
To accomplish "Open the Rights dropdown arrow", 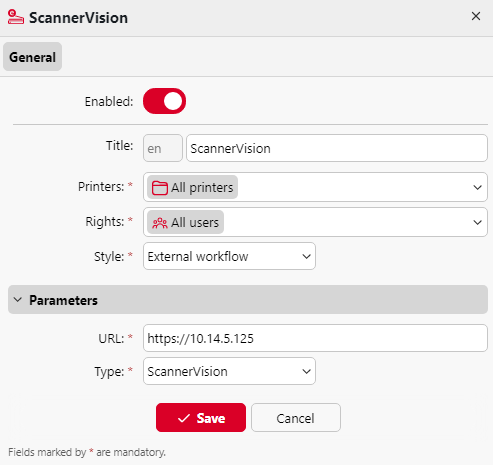I will (477, 222).
